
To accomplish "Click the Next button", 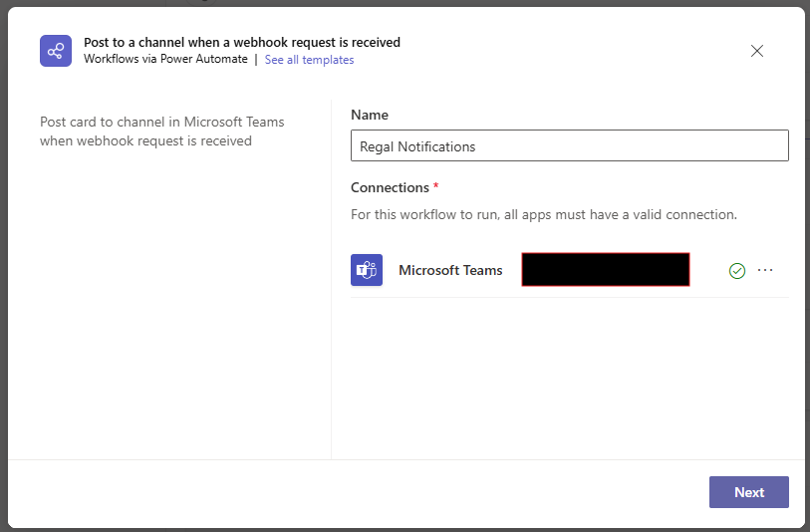I will point(748,492).
